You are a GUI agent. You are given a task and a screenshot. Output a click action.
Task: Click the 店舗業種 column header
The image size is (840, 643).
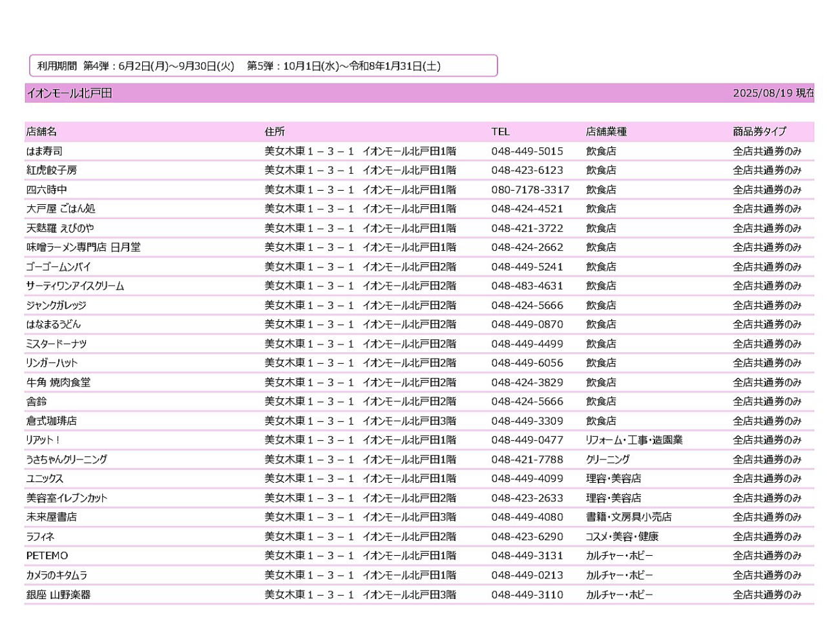pos(606,132)
